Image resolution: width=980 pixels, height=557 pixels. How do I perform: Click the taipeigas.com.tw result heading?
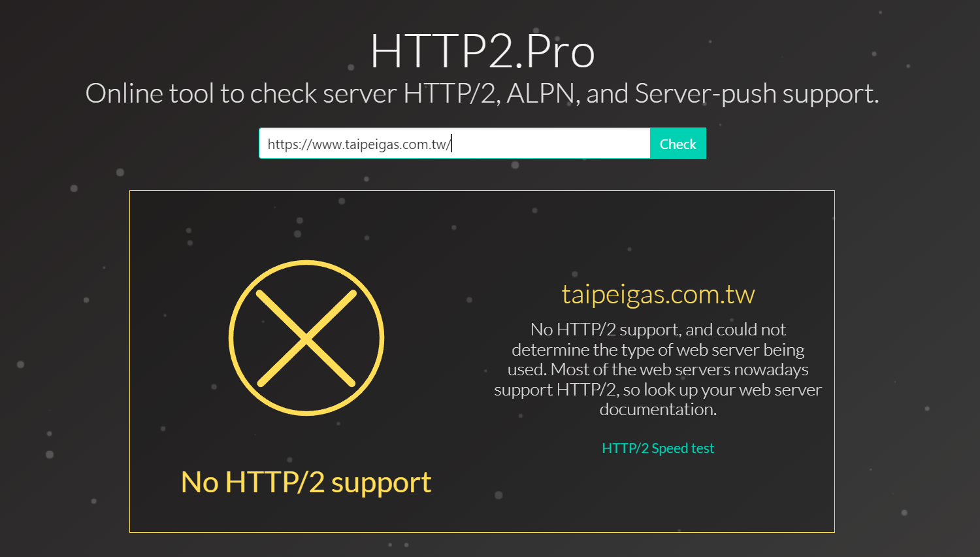658,294
